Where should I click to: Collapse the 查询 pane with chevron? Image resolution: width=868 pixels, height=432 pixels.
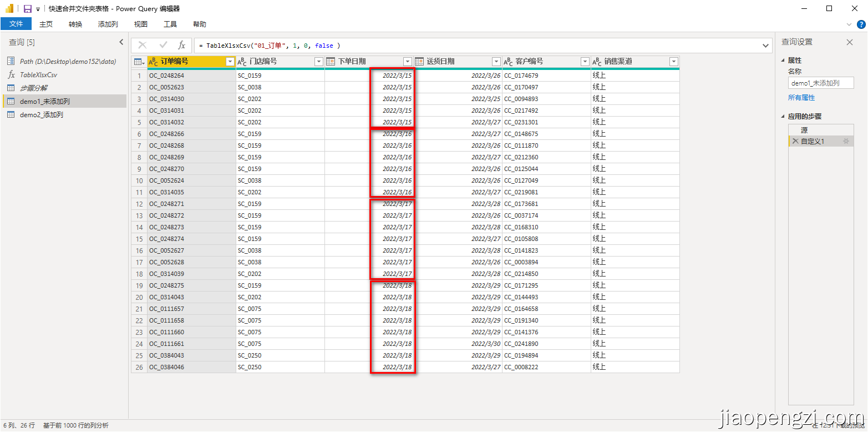click(121, 42)
